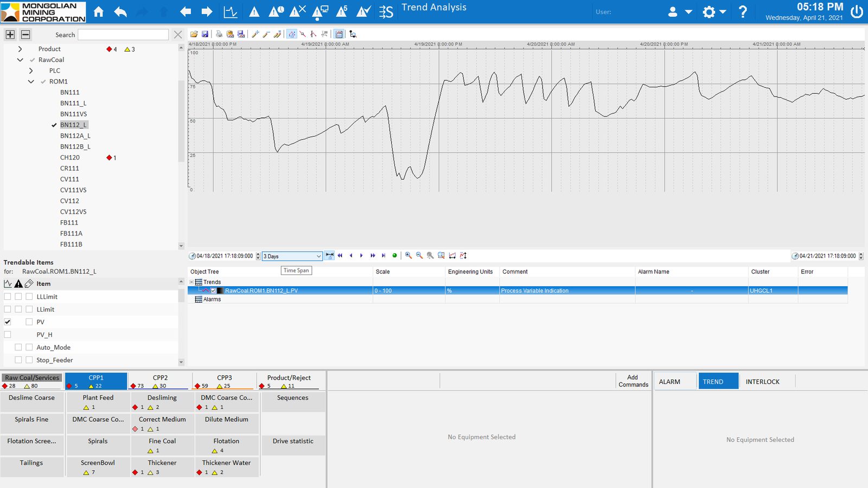The height and width of the screenshot is (488, 868).
Task: Go to the Home screen icon
Action: 99,11
